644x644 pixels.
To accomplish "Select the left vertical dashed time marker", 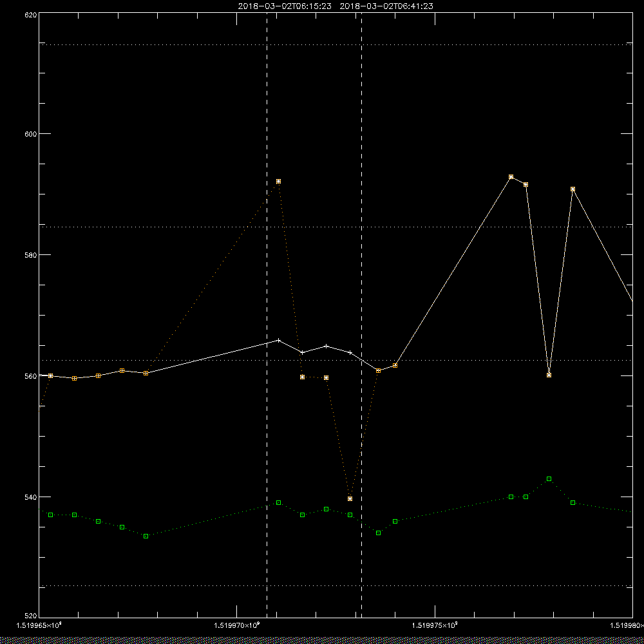I will (267, 315).
